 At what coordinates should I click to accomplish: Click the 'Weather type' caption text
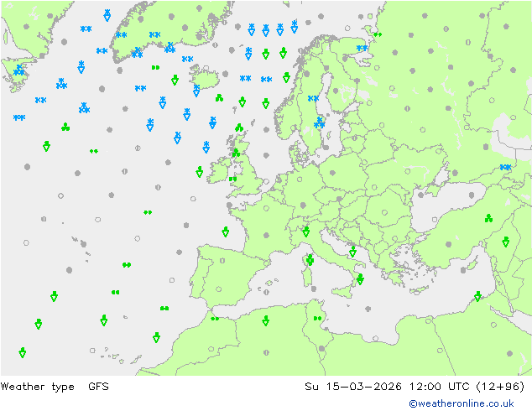click(37, 386)
